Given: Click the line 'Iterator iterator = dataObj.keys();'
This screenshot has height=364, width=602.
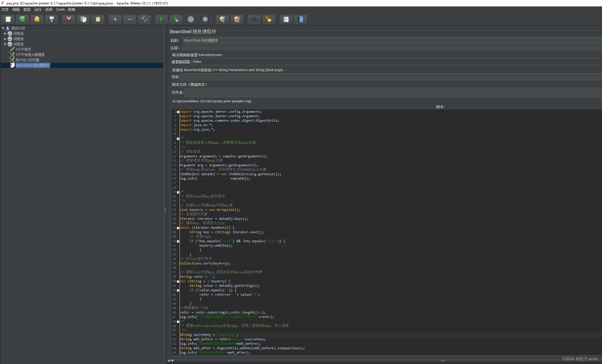Looking at the screenshot, I should coord(214,219).
